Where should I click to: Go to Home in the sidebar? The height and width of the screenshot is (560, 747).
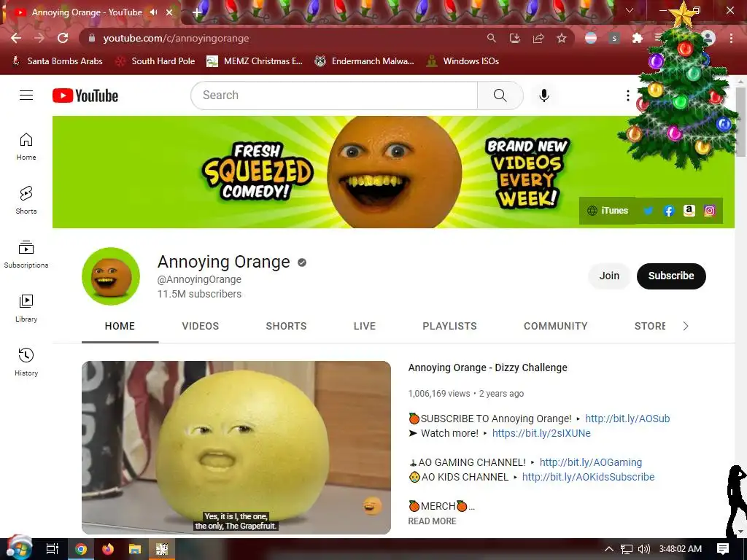tap(26, 146)
